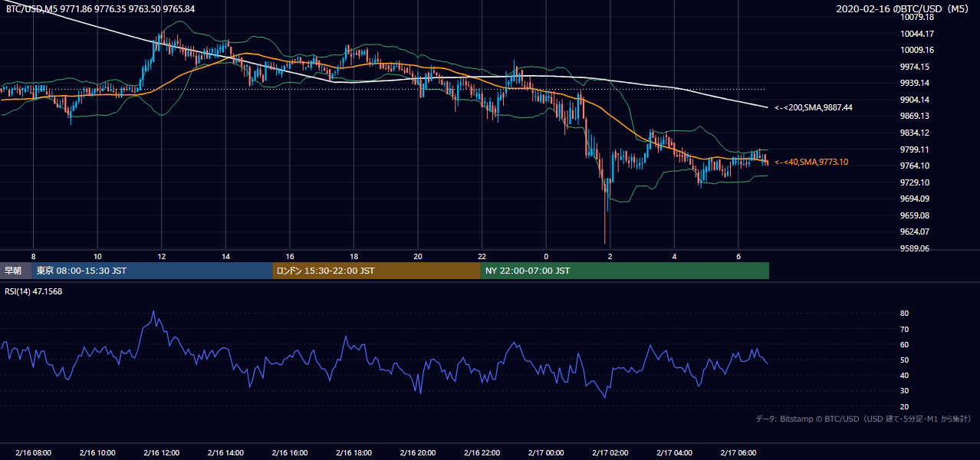Select the ロンドン 15:30-22:00 JST session bar

tap(377, 271)
